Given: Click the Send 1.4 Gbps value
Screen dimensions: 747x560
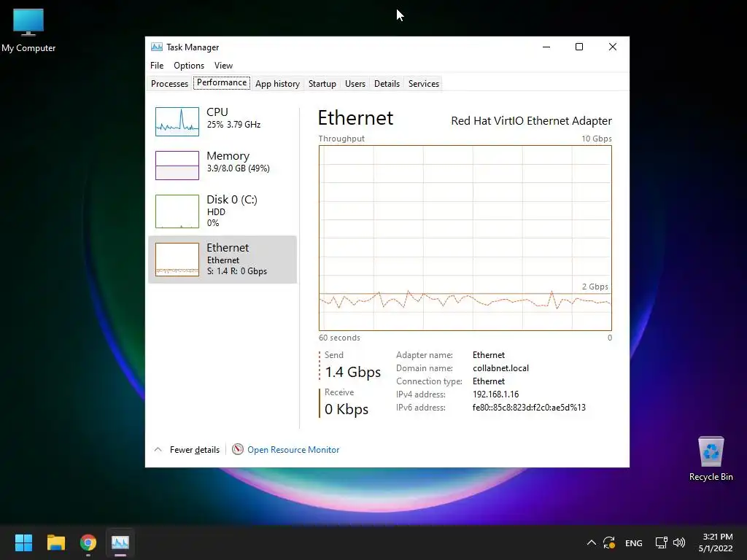Looking at the screenshot, I should tap(352, 372).
